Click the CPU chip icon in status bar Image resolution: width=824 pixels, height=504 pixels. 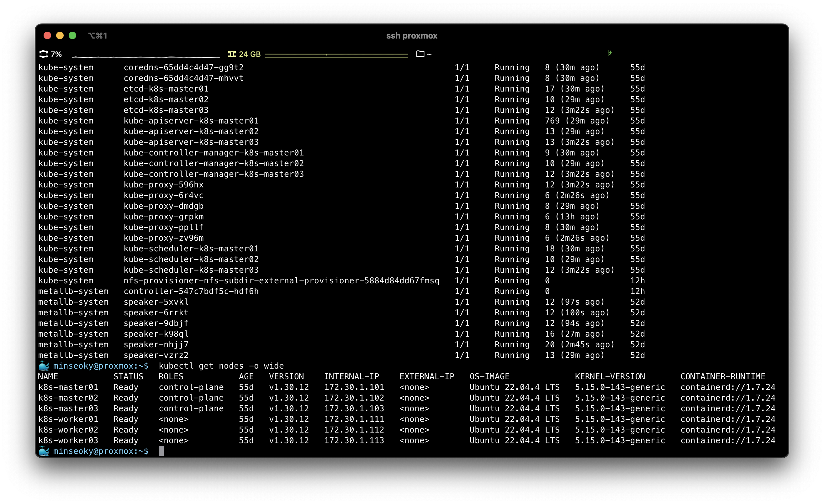44,54
